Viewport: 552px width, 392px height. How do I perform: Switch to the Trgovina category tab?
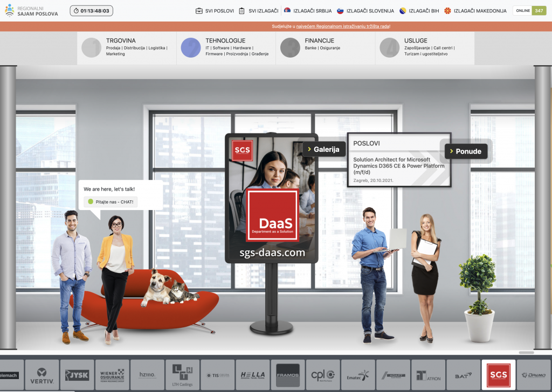tap(127, 48)
